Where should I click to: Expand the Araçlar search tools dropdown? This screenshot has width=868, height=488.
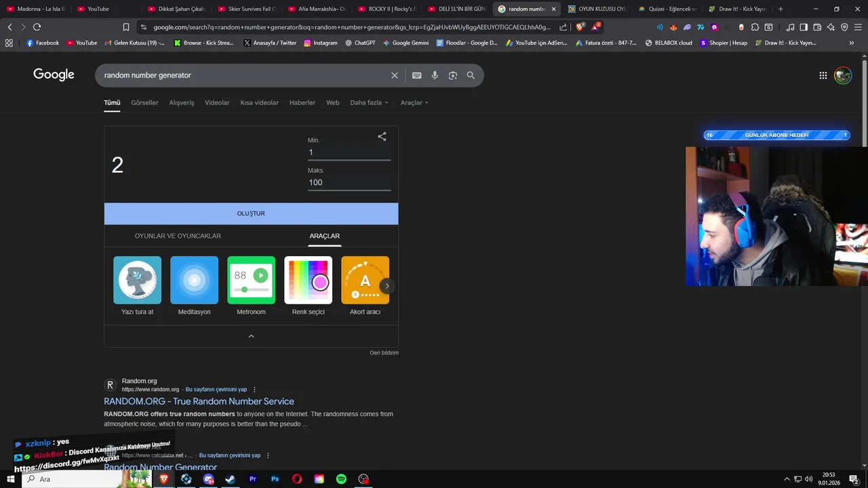(x=414, y=103)
